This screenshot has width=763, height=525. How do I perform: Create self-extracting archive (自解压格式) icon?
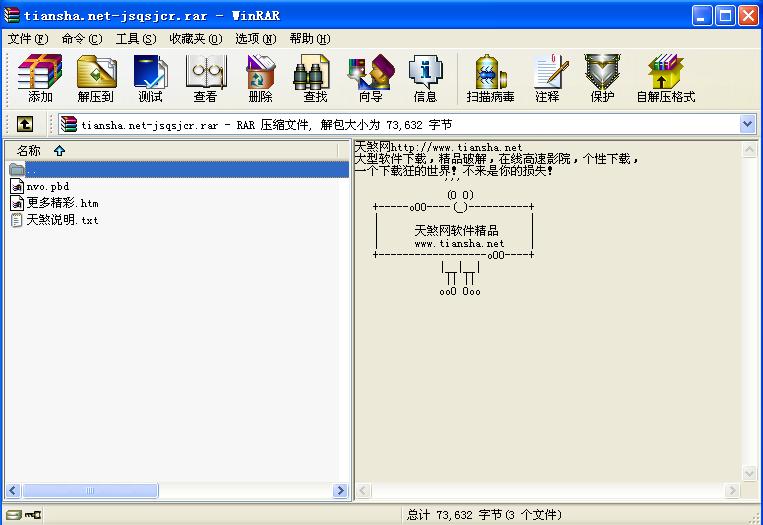pyautogui.click(x=665, y=71)
